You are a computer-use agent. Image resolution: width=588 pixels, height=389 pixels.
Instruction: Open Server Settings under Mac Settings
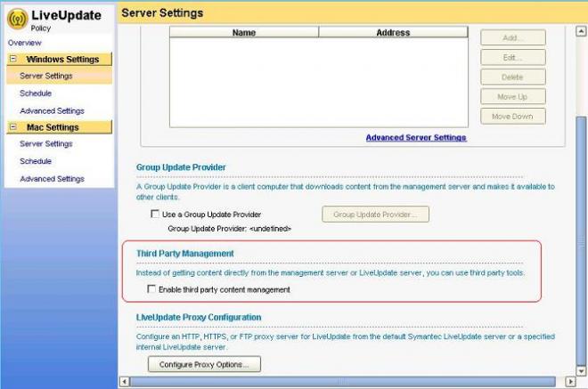click(45, 144)
